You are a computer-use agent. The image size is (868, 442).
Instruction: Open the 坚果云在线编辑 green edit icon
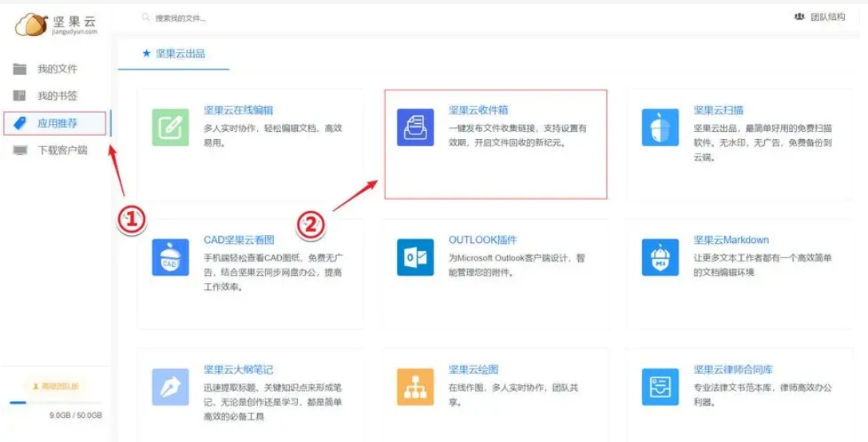coord(171,127)
